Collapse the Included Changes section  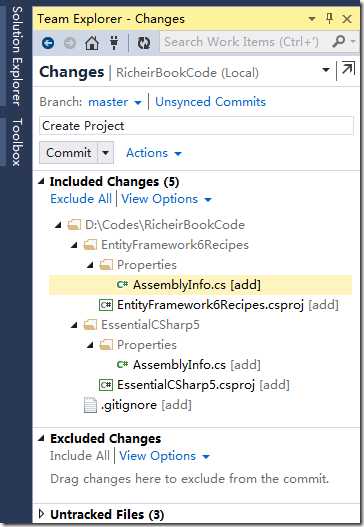(x=41, y=181)
